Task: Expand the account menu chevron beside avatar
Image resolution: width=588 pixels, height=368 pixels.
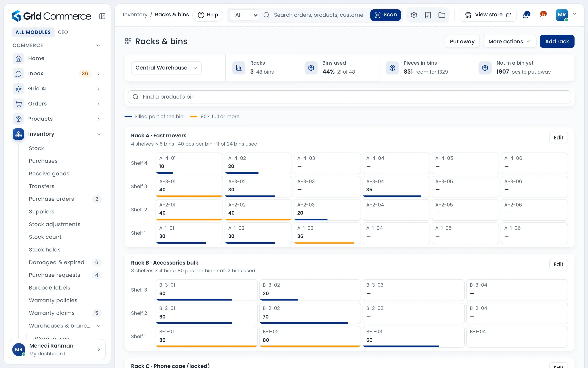Action: point(574,14)
